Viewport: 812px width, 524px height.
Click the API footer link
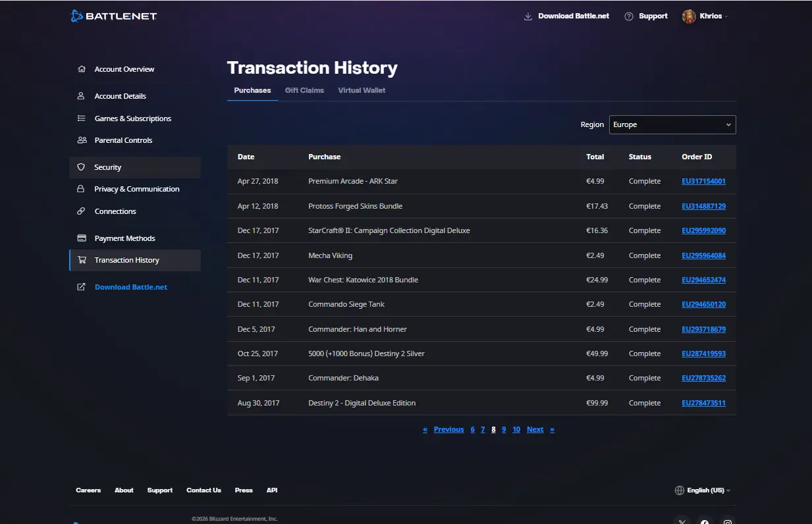272,490
